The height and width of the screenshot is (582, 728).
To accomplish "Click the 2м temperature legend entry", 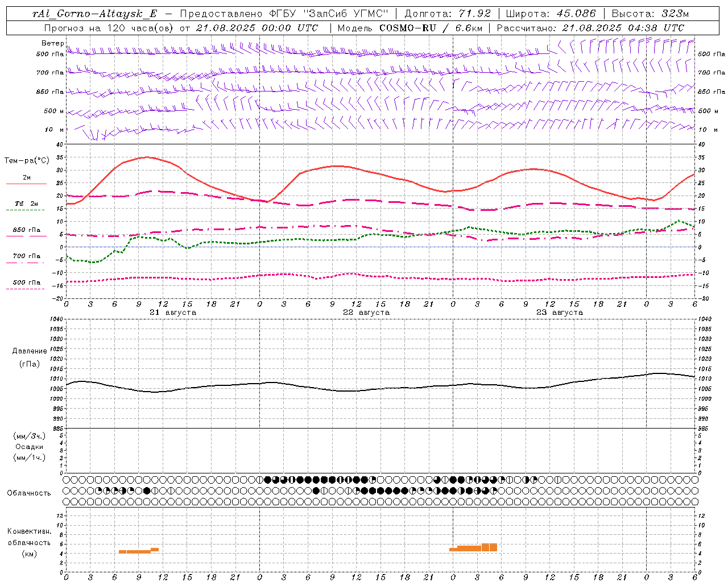I will (26, 178).
